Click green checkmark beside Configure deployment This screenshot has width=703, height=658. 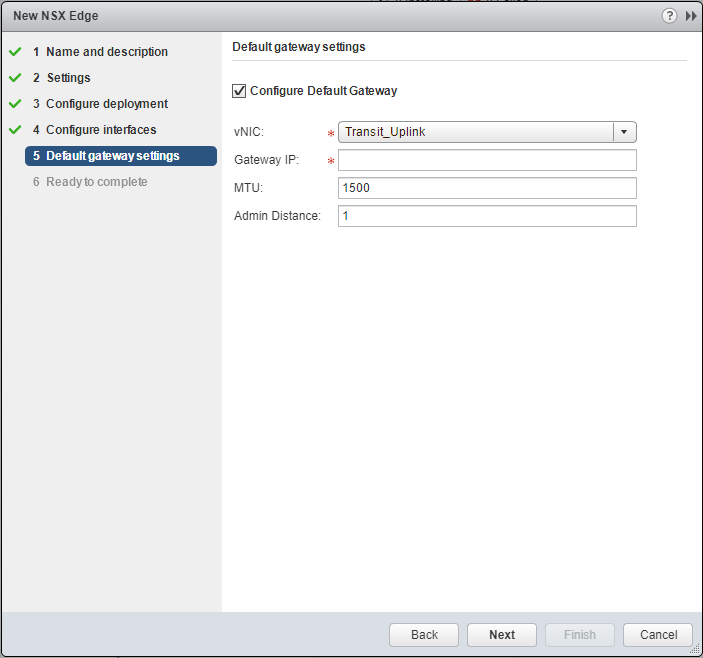point(15,104)
